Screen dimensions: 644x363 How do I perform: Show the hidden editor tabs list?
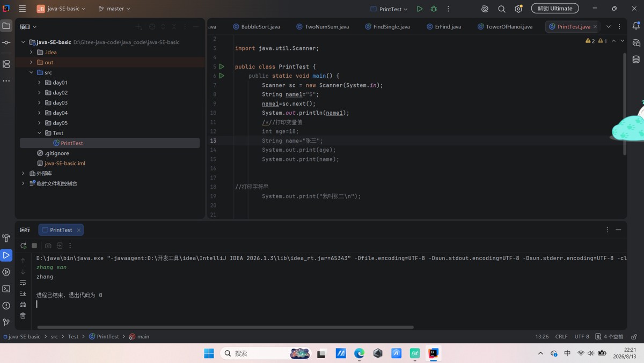(609, 26)
